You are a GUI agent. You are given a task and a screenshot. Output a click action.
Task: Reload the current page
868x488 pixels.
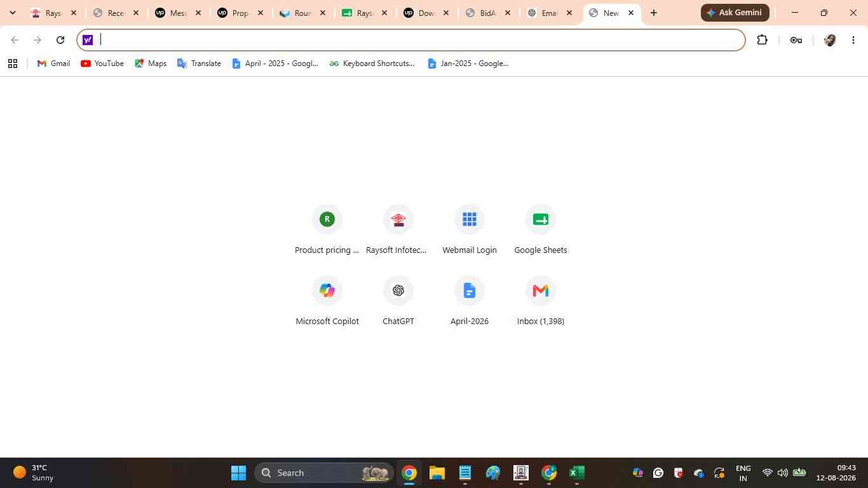(60, 40)
